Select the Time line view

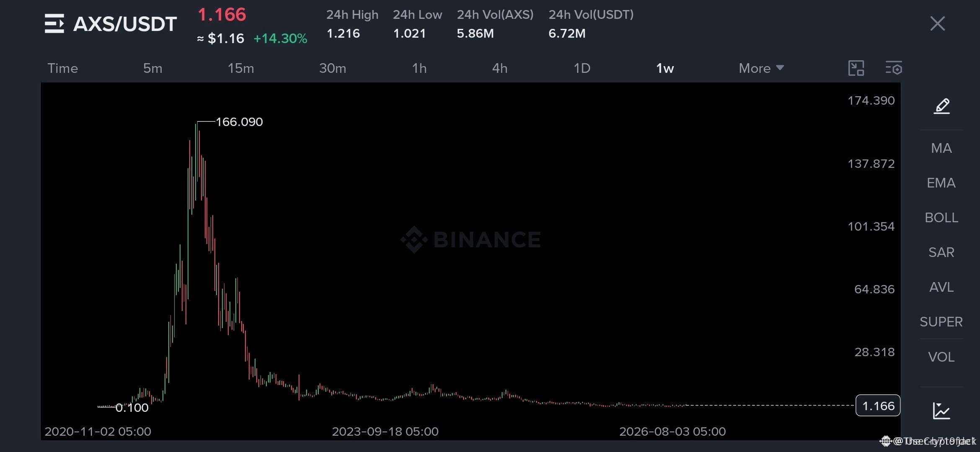click(x=62, y=68)
